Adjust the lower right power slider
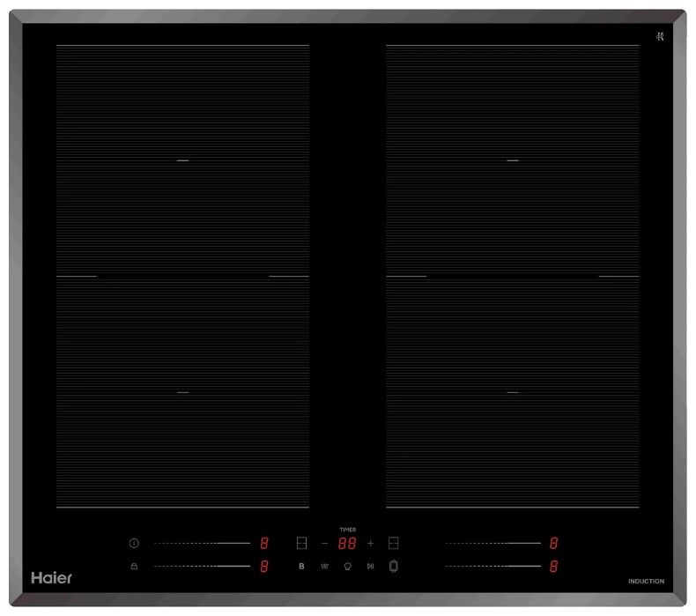Screen dimensions: 696x616 click(492, 566)
